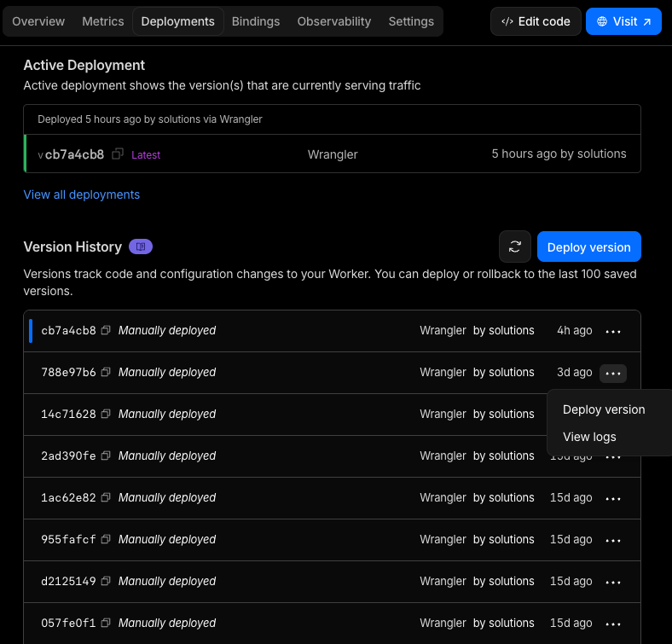Copy version ID 1ac62e82
Image resolution: width=672 pixels, height=644 pixels.
point(106,497)
